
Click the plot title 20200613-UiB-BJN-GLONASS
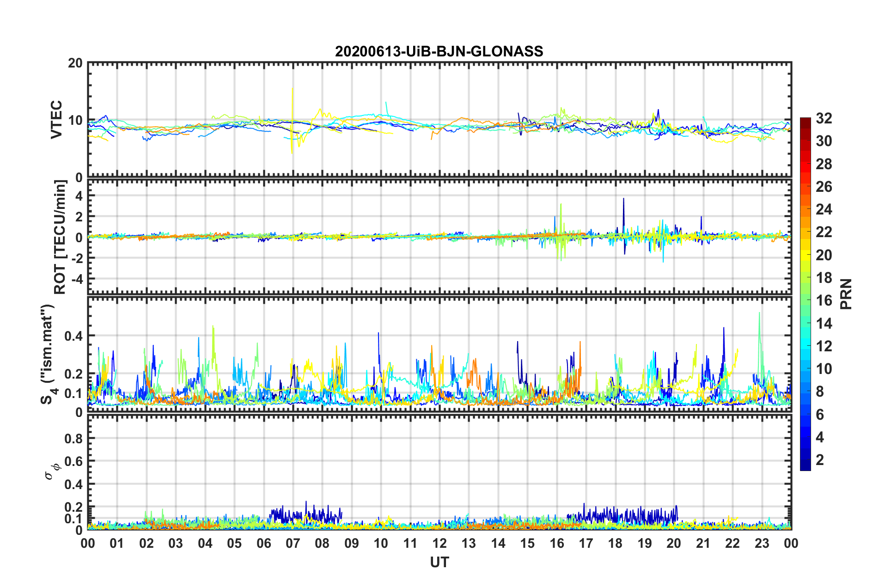tap(439, 51)
